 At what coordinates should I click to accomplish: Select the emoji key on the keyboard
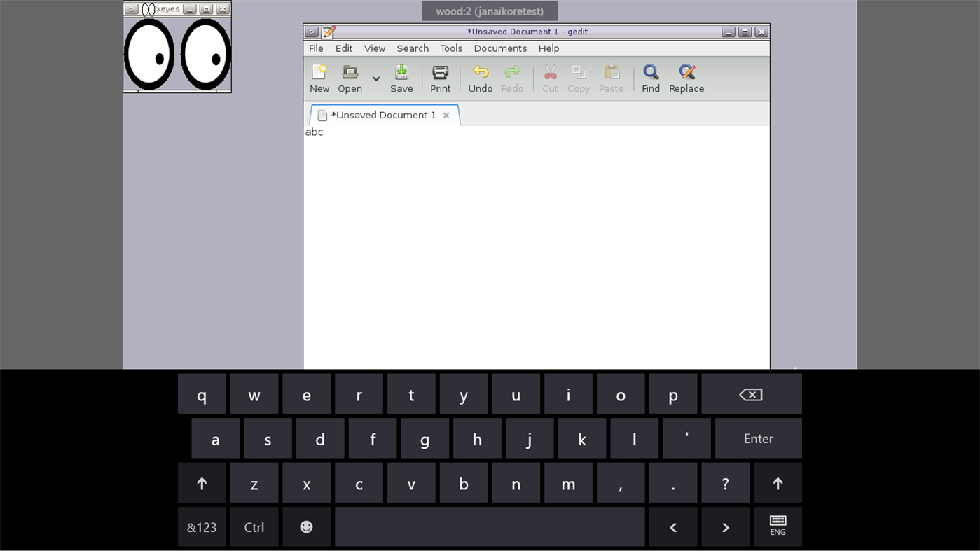pos(306,526)
